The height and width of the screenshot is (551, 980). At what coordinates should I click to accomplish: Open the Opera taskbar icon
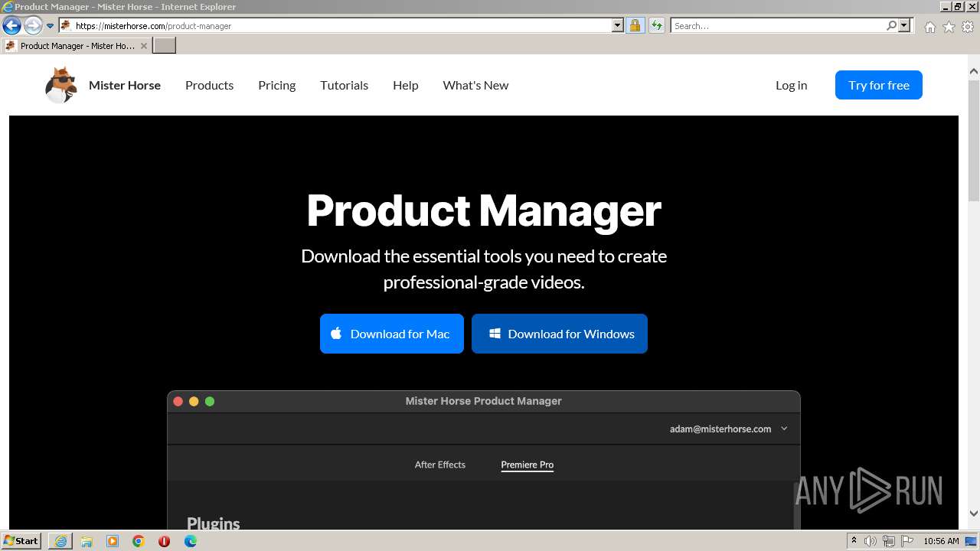(x=164, y=541)
